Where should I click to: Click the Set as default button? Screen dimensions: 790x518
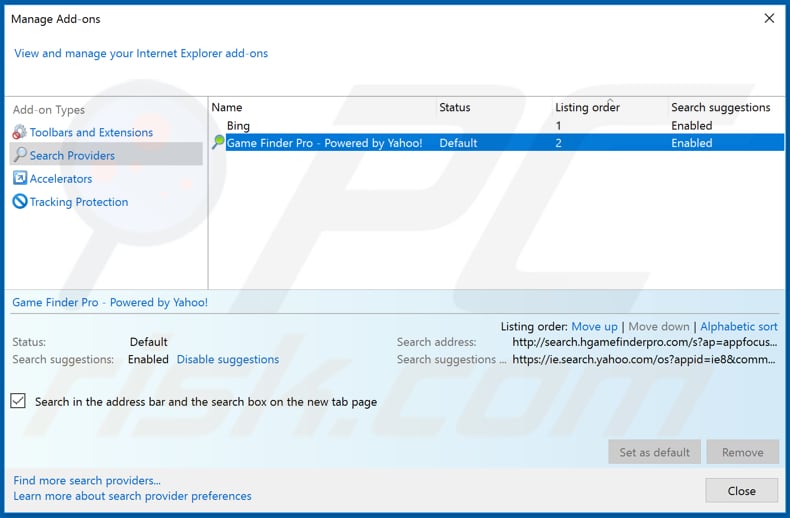pos(654,452)
